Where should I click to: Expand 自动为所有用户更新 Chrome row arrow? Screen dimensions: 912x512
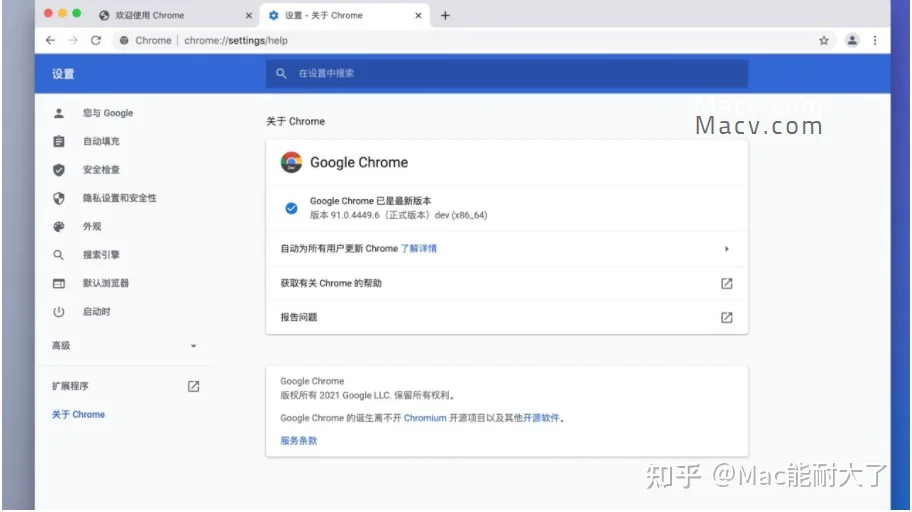(x=726, y=249)
